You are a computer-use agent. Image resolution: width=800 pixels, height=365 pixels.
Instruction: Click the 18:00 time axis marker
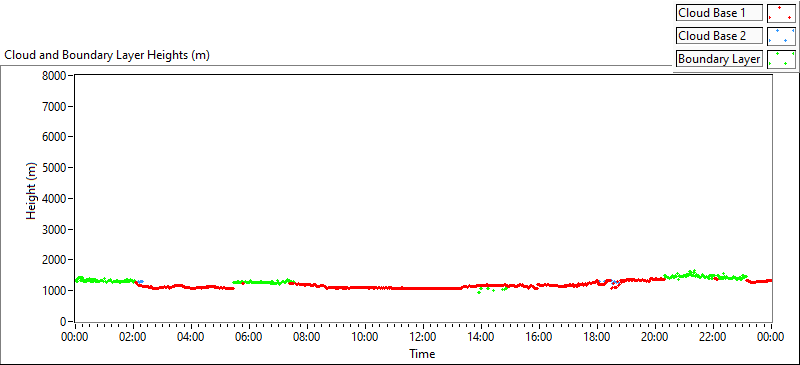tap(597, 337)
